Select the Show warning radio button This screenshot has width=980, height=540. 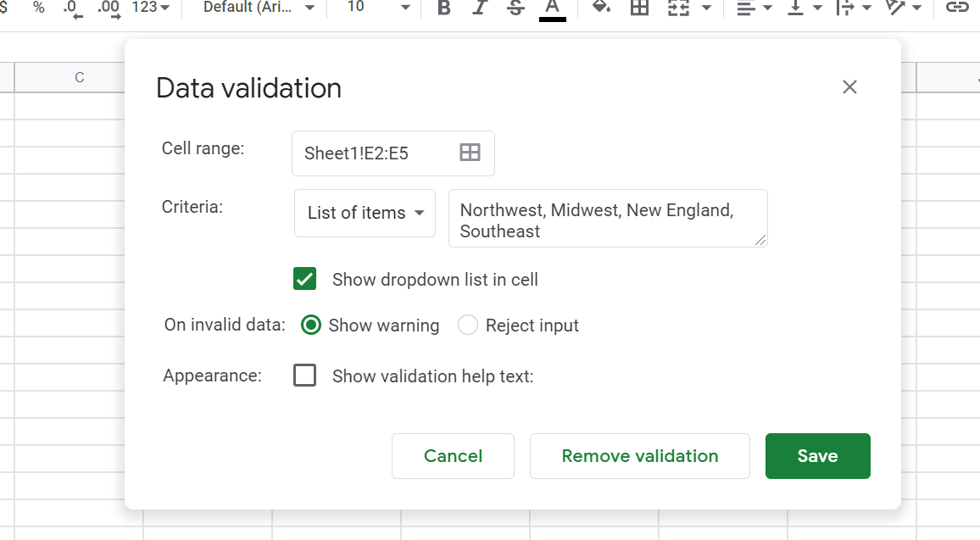coord(311,326)
